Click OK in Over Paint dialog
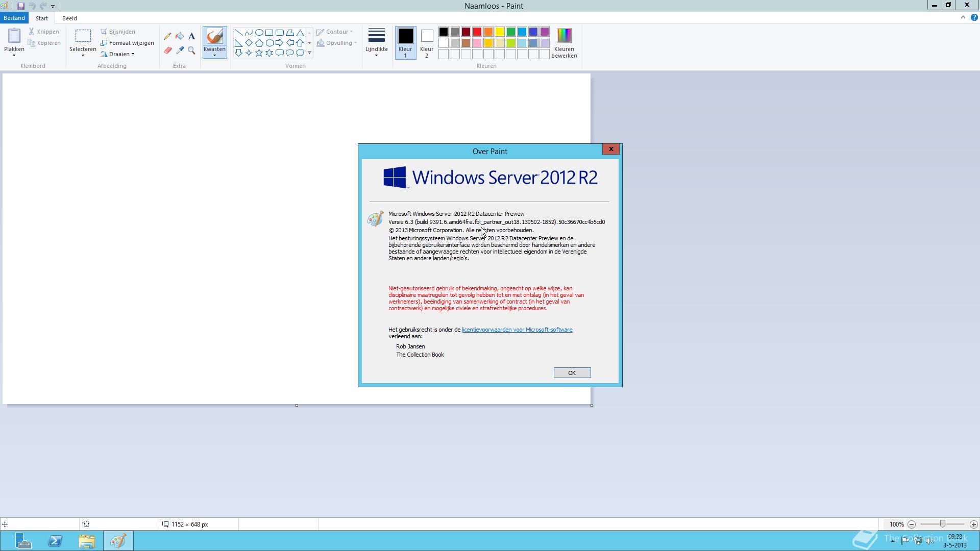Image resolution: width=980 pixels, height=551 pixels. 572,373
